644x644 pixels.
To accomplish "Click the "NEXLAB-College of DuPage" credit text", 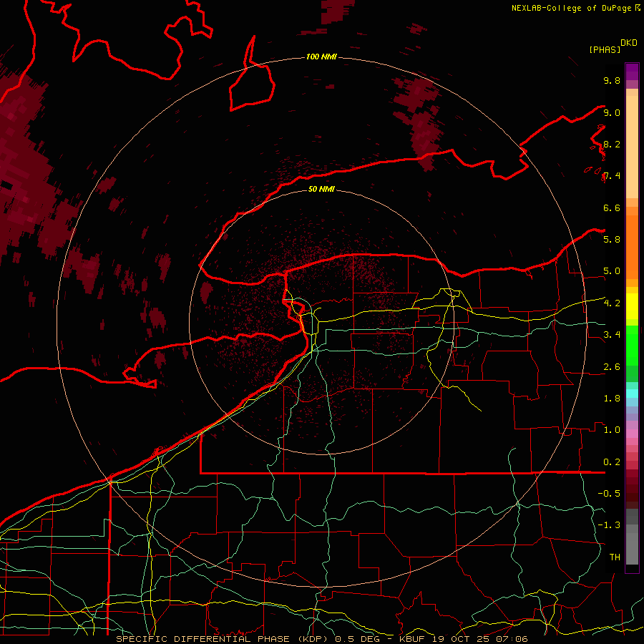I will [571, 8].
